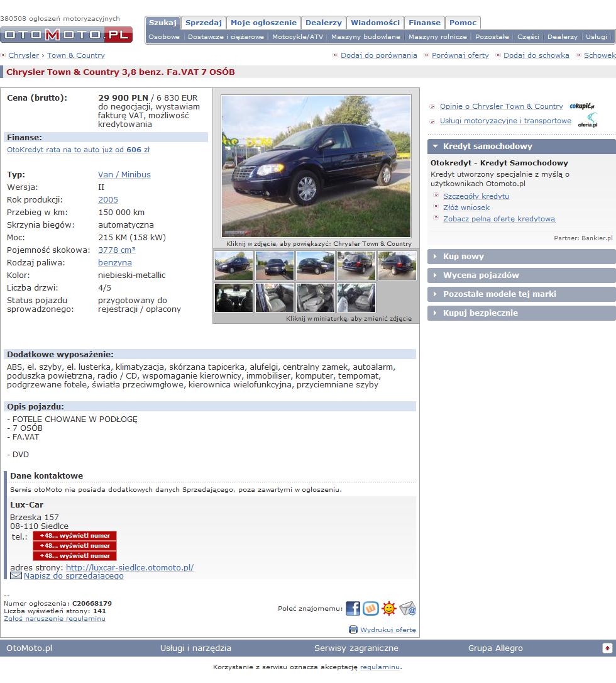Open Zobacz pełną ofertę kredytową
The image size is (616, 683).
click(x=499, y=219)
